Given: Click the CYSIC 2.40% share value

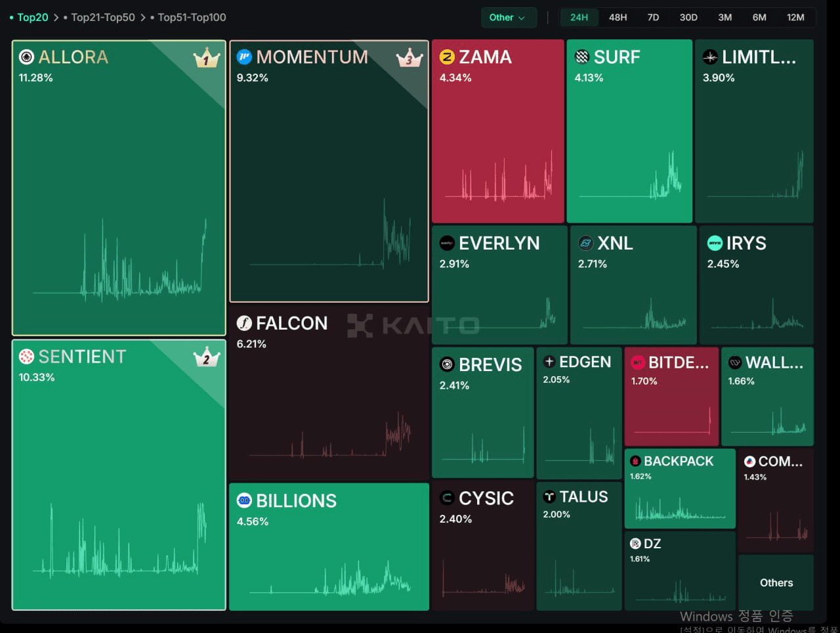Looking at the screenshot, I should pyautogui.click(x=455, y=519).
